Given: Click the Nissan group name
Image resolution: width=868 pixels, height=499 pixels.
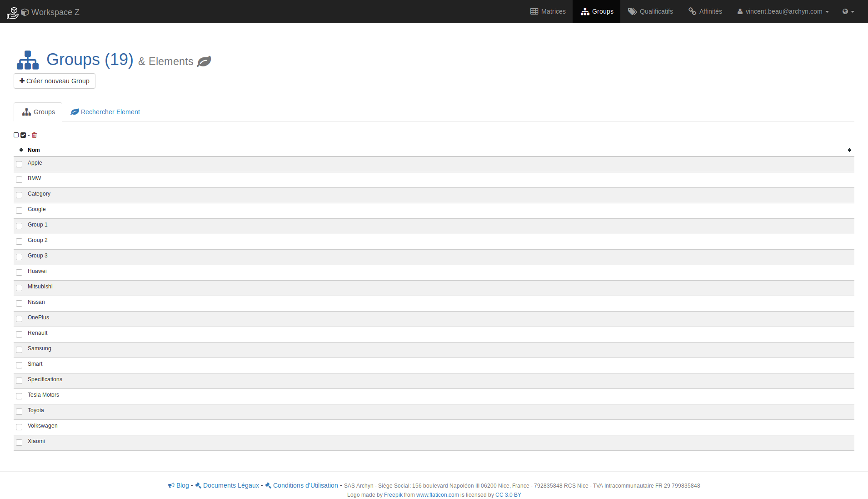Looking at the screenshot, I should (x=36, y=302).
